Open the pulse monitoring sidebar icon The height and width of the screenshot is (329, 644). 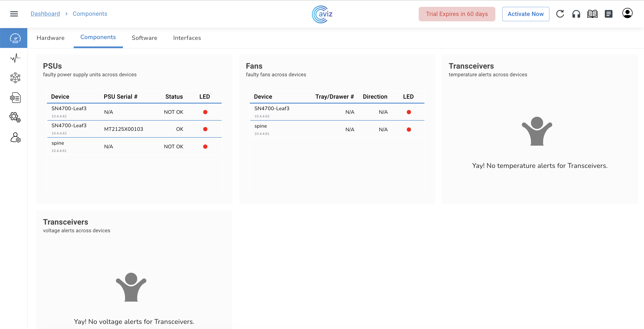(15, 58)
